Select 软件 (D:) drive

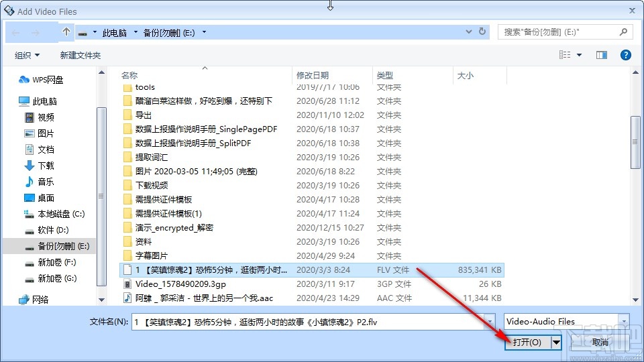(47, 230)
